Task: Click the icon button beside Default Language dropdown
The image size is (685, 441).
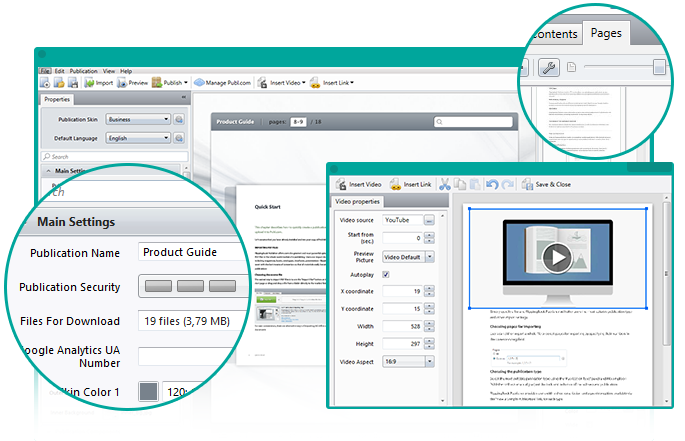Action: pyautogui.click(x=179, y=138)
